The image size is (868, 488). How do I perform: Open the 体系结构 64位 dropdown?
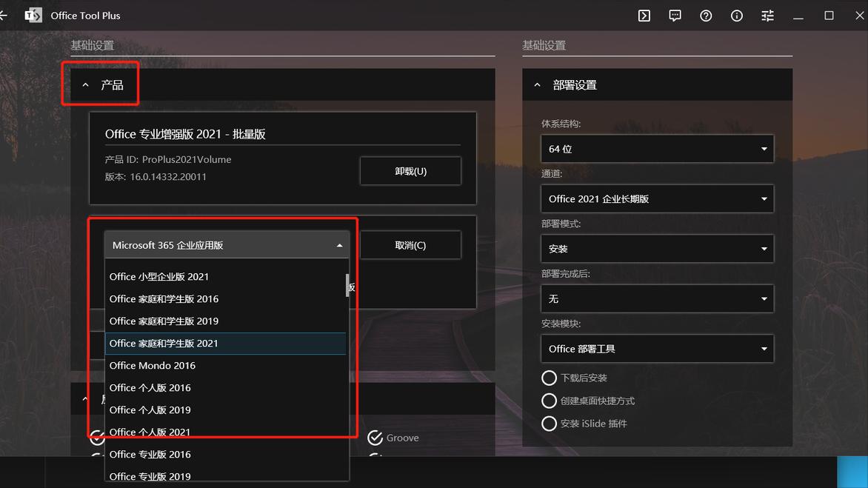point(657,149)
